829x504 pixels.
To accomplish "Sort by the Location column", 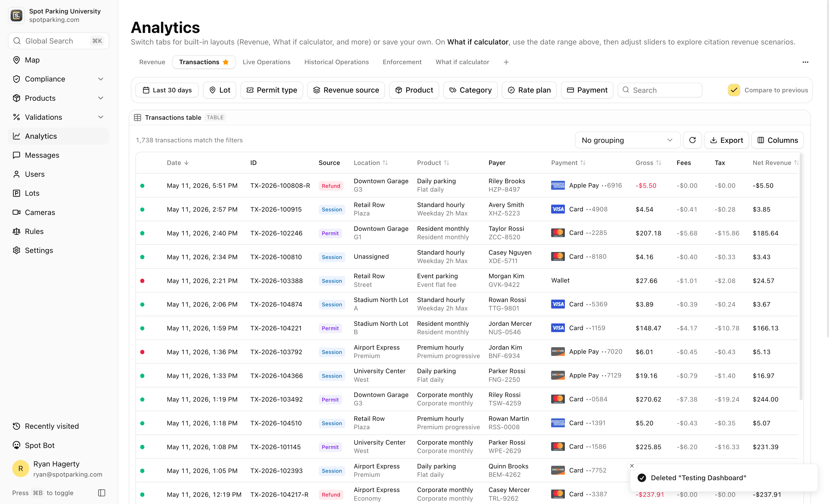I will [x=385, y=163].
